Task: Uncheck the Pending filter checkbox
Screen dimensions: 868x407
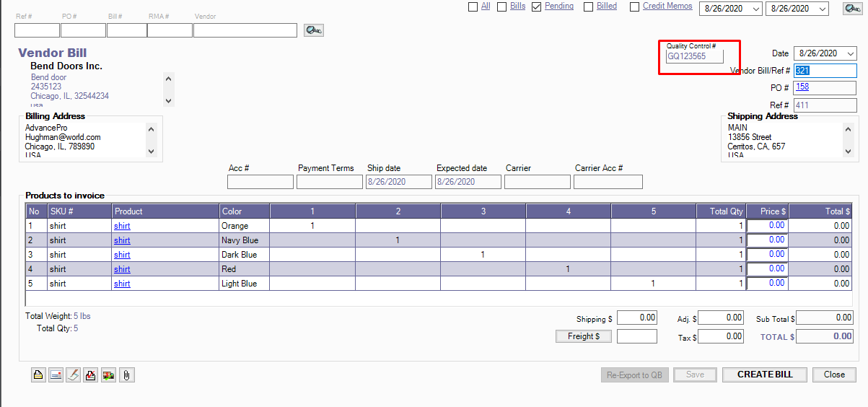Action: (x=537, y=7)
